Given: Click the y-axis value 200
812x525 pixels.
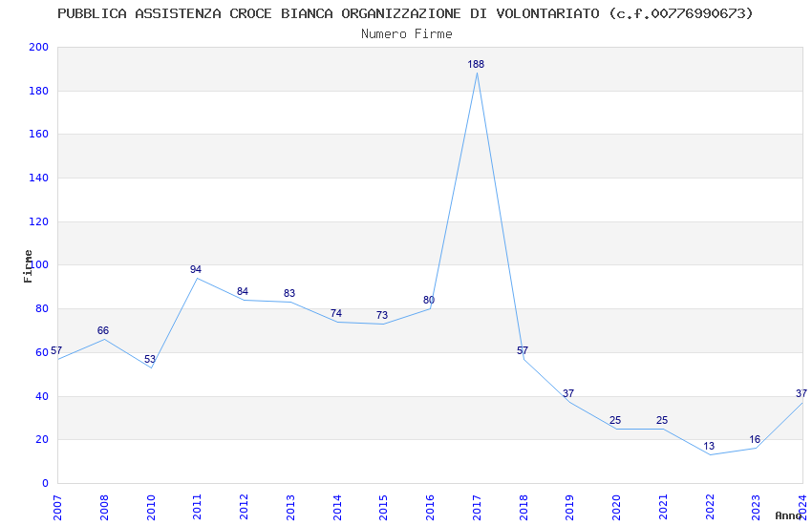Looking at the screenshot, I should [38, 47].
